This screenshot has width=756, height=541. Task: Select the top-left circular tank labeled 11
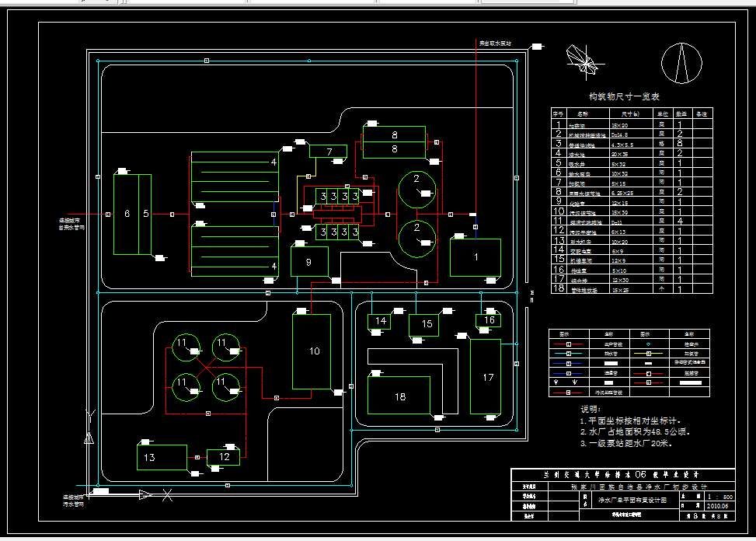pyautogui.click(x=186, y=347)
